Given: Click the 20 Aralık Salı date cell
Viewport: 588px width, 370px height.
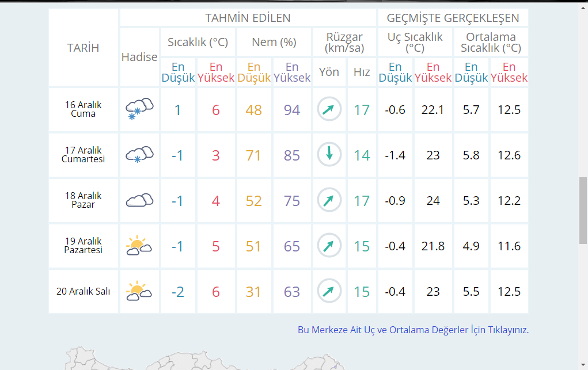Looking at the screenshot, I should [84, 291].
